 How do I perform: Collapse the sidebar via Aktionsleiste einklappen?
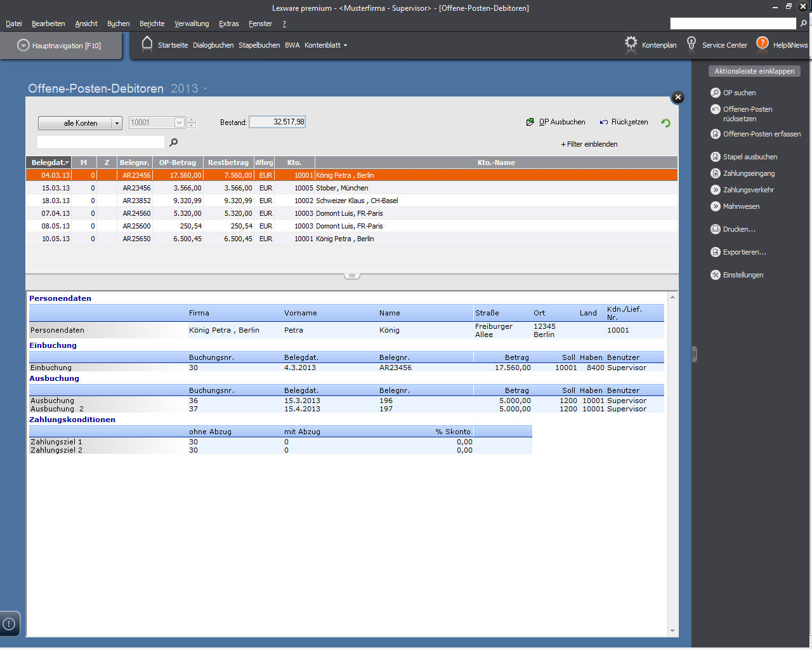(754, 71)
